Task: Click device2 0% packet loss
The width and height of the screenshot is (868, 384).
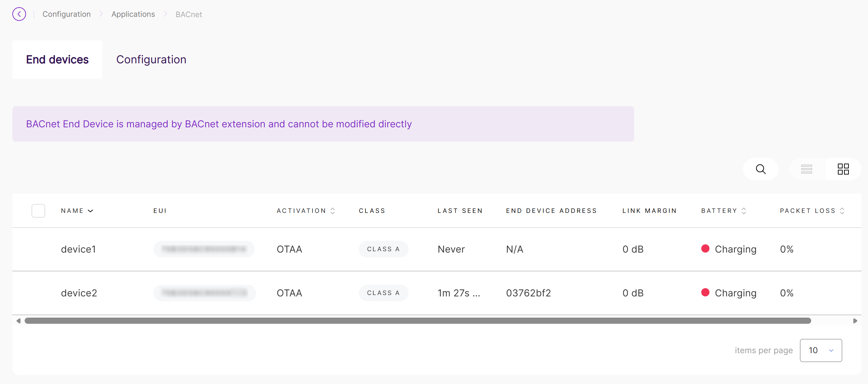Action: click(787, 293)
